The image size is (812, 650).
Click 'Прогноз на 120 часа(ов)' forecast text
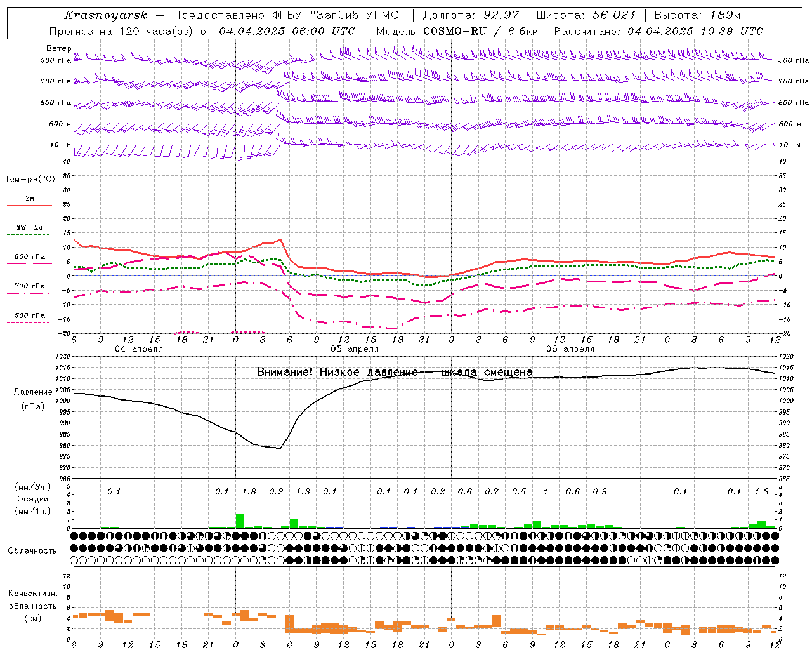click(123, 31)
